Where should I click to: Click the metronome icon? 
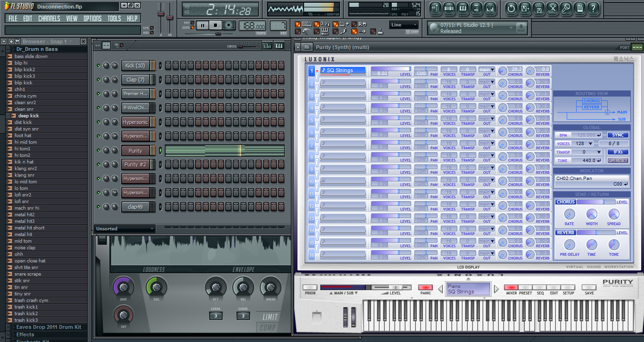coord(306,31)
